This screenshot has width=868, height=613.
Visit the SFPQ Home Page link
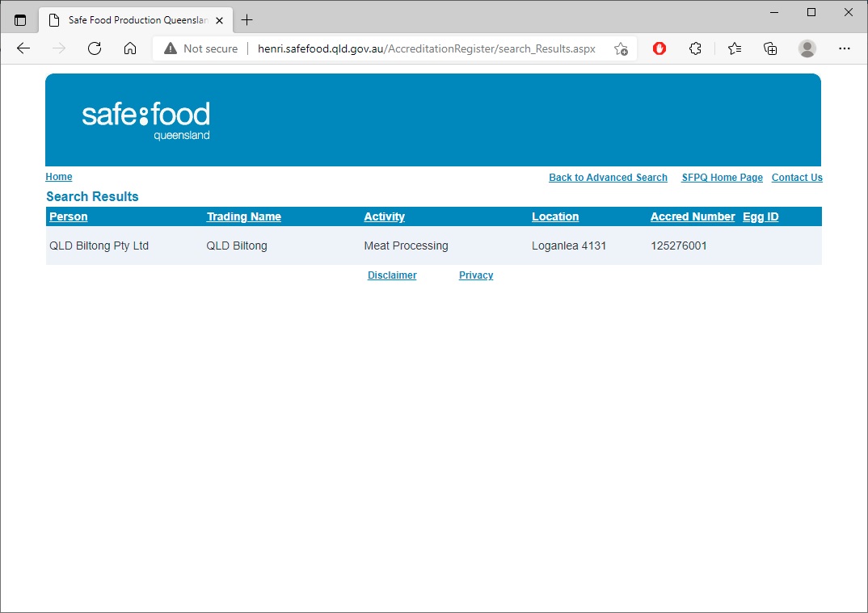[722, 178]
